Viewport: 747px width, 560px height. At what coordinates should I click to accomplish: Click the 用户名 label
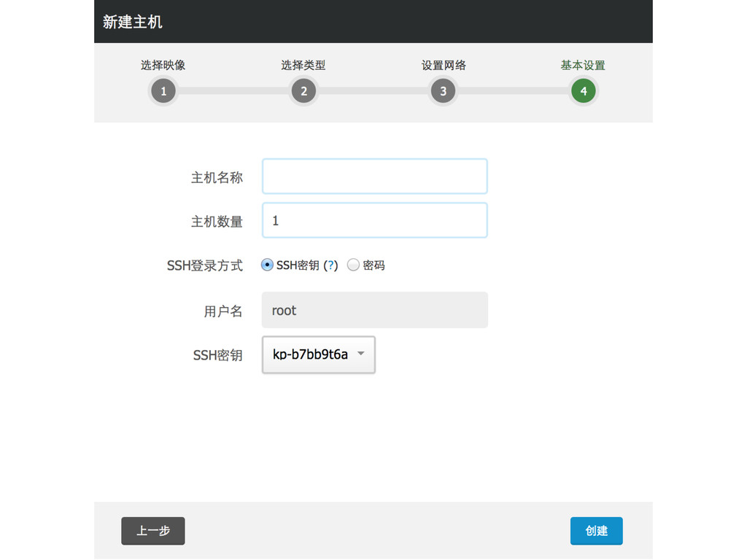(x=223, y=311)
